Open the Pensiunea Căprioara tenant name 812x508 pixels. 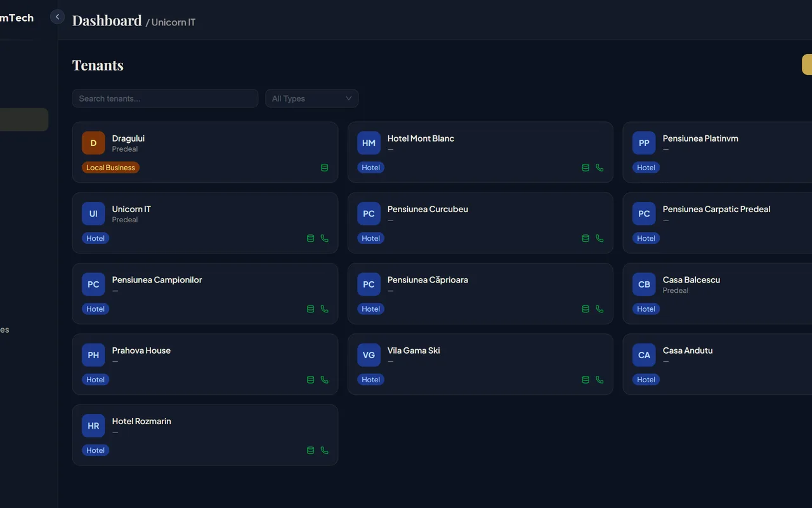pyautogui.click(x=428, y=279)
